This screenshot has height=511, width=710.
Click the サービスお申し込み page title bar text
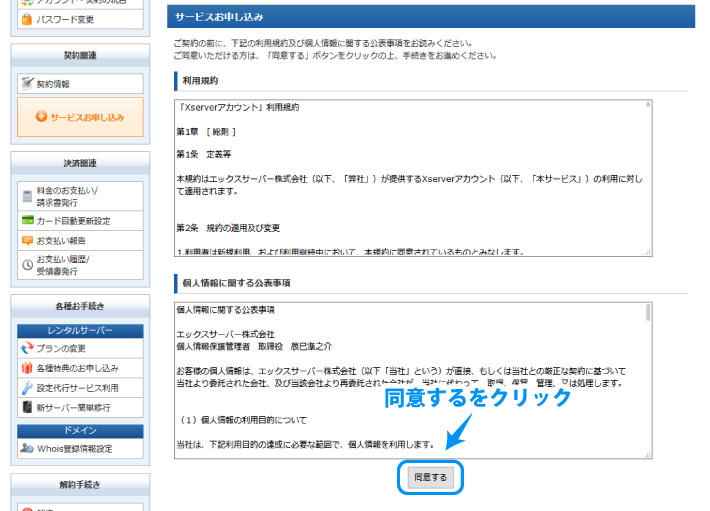219,17
